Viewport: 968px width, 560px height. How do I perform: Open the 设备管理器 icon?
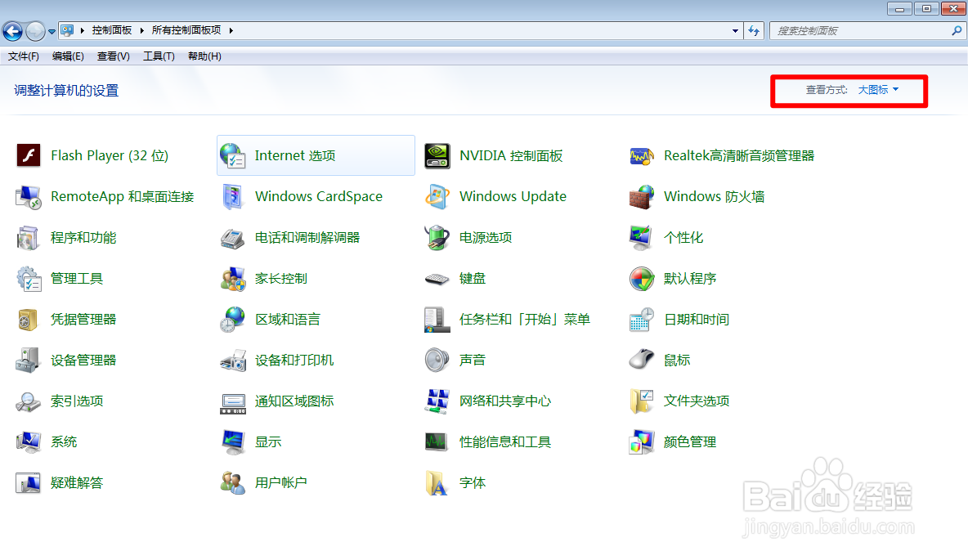tap(29, 360)
